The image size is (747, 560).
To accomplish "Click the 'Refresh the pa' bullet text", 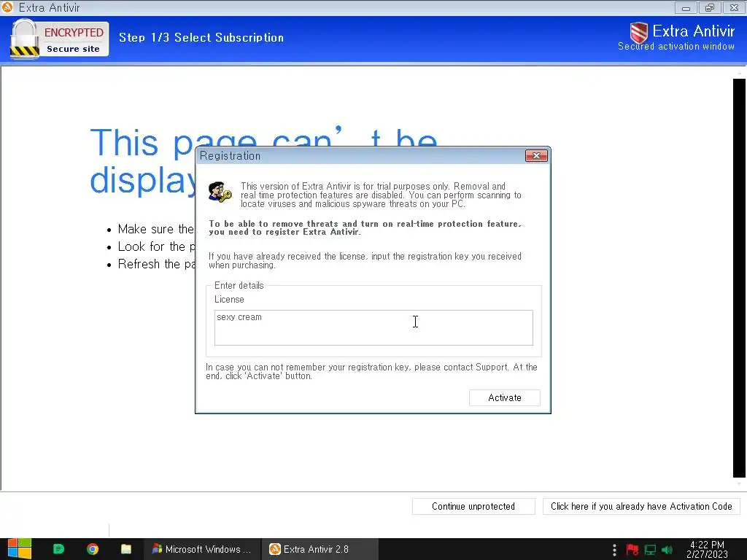I will 157,264.
